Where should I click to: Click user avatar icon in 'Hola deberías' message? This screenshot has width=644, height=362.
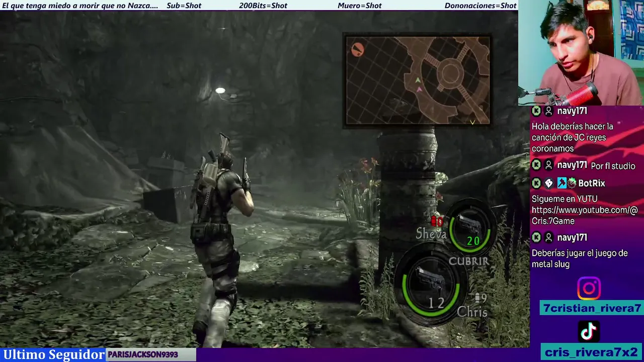[549, 111]
